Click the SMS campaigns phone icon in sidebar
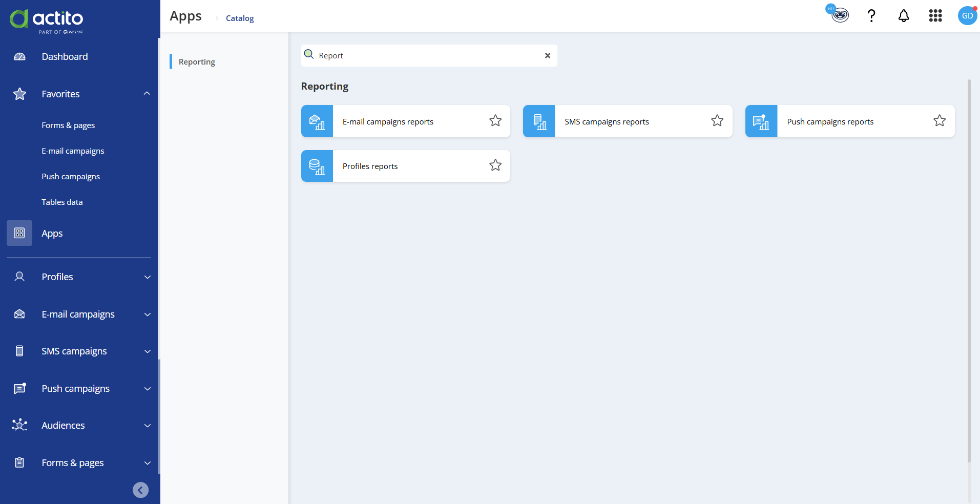This screenshot has height=504, width=980. point(19,351)
